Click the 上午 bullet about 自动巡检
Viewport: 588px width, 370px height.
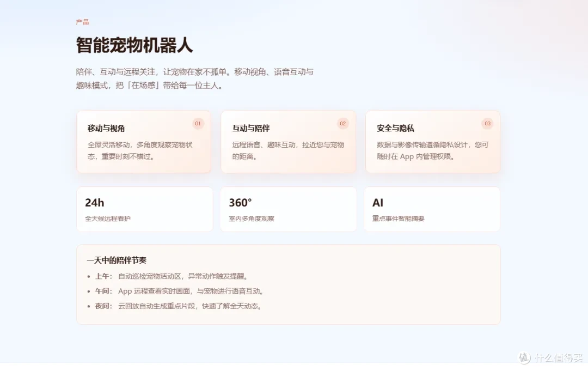point(171,276)
